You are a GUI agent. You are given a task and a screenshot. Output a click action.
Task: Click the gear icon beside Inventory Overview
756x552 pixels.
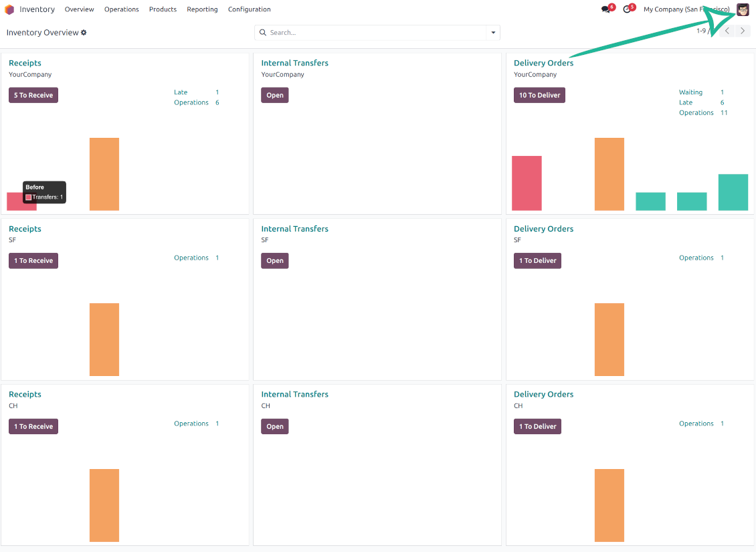84,33
